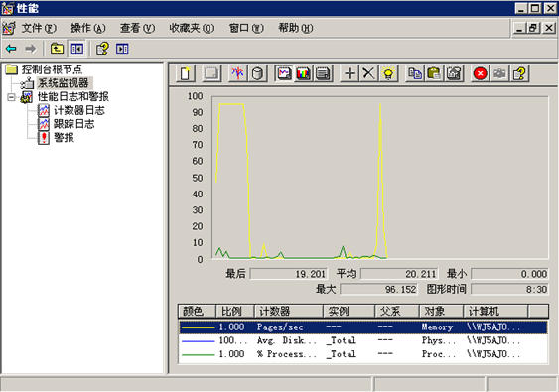Click the 计数器日志 chart icon
The height and width of the screenshot is (392, 559).
click(x=44, y=110)
